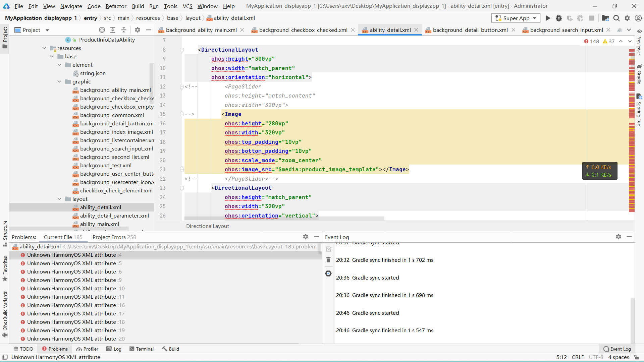The height and width of the screenshot is (362, 644).
Task: Click the 4 spaces indent indicator
Action: click(619, 357)
